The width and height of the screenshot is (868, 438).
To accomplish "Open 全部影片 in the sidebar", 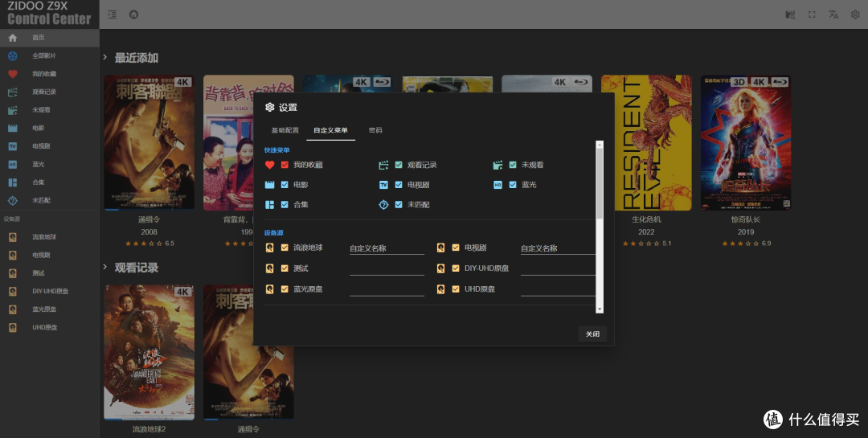I will 50,56.
